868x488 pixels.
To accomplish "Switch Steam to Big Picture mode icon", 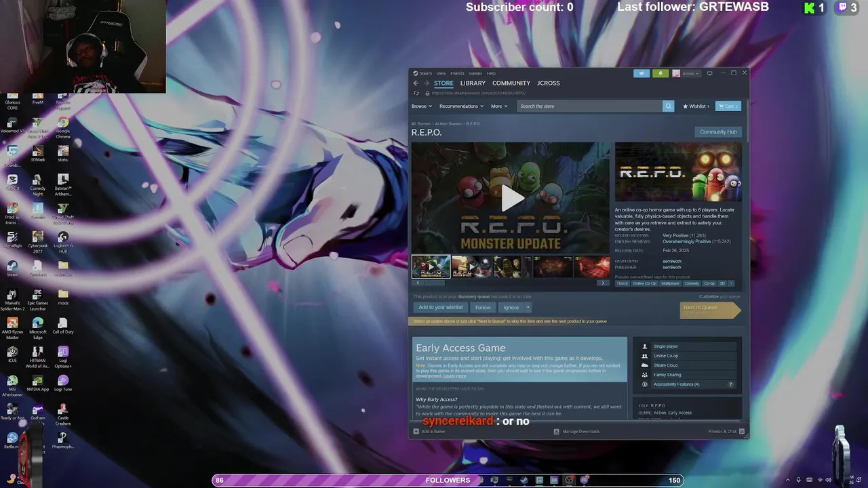I will pos(709,73).
